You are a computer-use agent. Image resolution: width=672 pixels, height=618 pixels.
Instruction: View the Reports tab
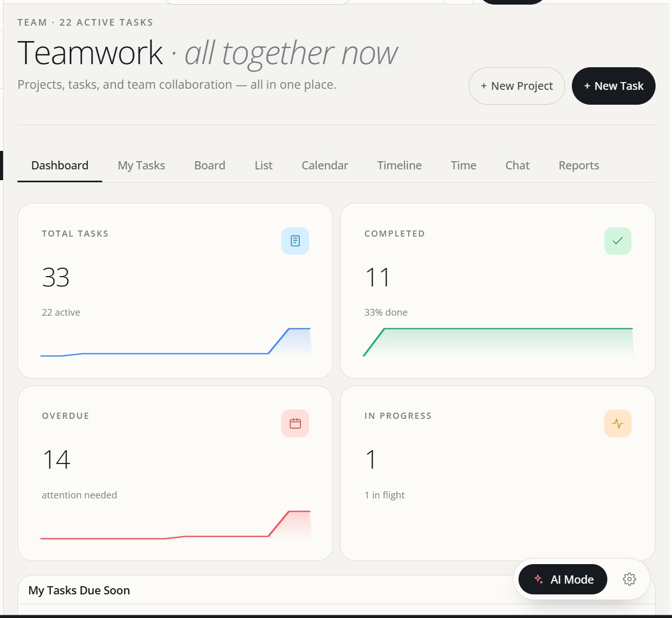pos(579,165)
